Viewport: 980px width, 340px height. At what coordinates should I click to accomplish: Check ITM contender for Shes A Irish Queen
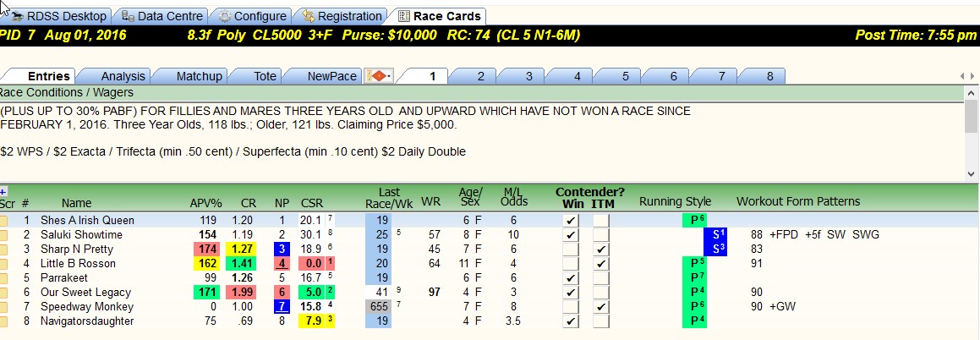point(600,221)
